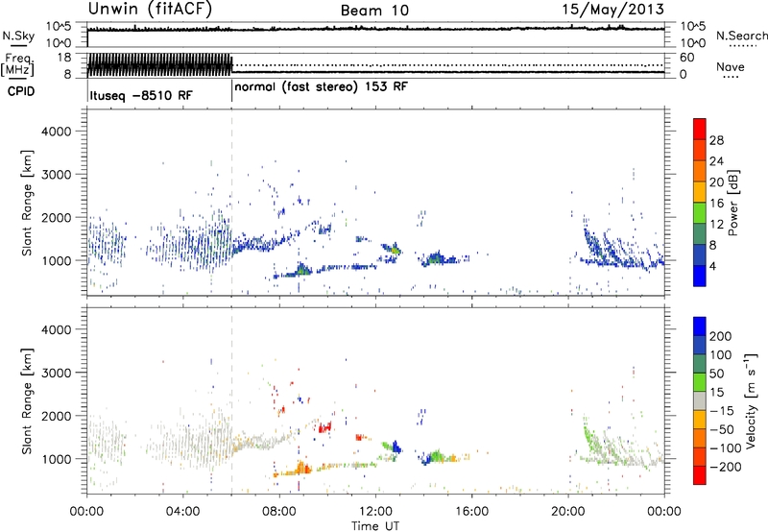Click the '04:00' time axis label

pos(183,512)
